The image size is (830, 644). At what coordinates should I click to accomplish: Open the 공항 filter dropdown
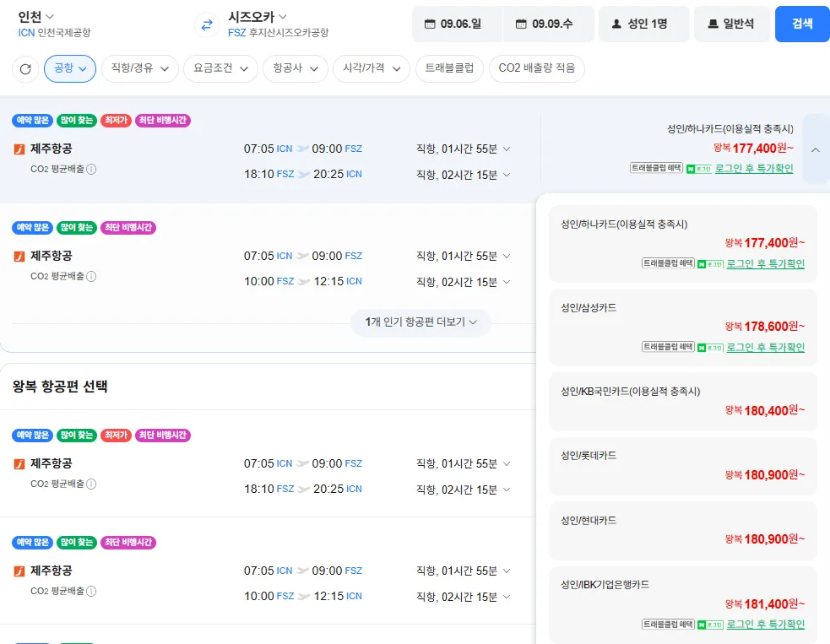pos(70,68)
